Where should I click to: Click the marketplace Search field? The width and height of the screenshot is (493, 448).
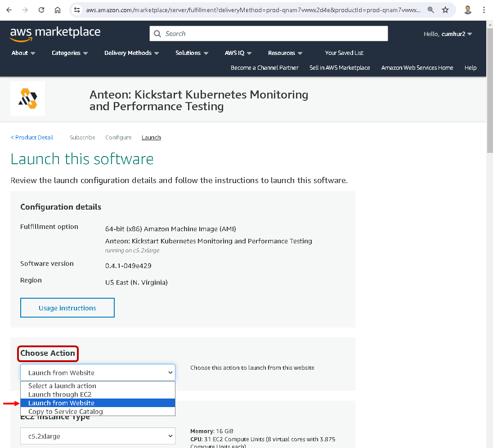click(269, 34)
